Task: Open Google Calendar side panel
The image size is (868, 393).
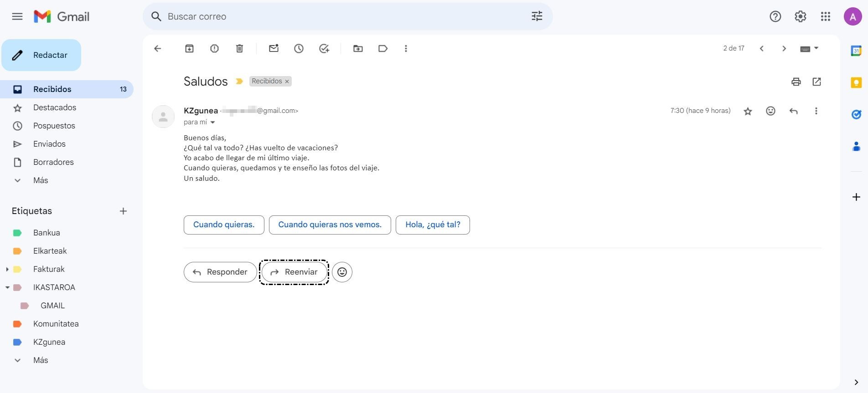Action: 856,51
